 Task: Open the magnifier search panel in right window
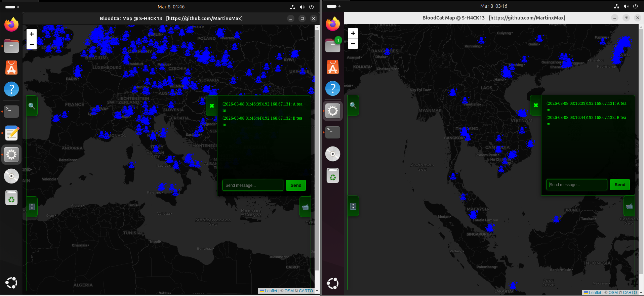pyautogui.click(x=353, y=105)
